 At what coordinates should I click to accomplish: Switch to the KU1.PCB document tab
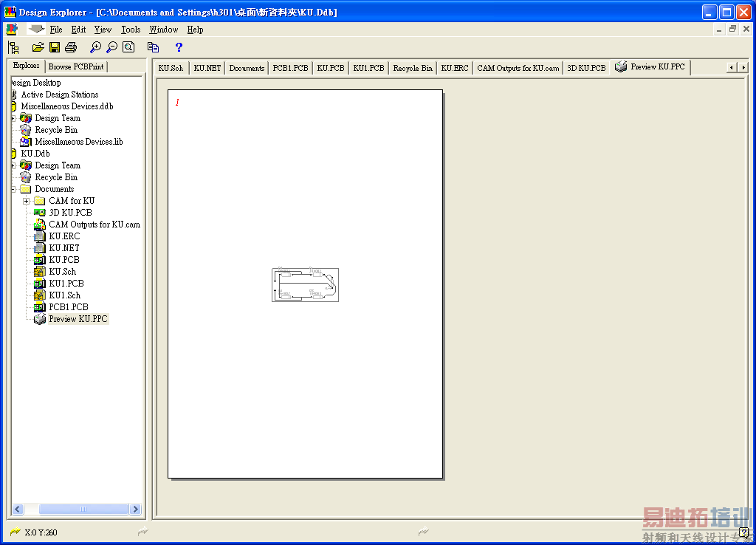[369, 68]
